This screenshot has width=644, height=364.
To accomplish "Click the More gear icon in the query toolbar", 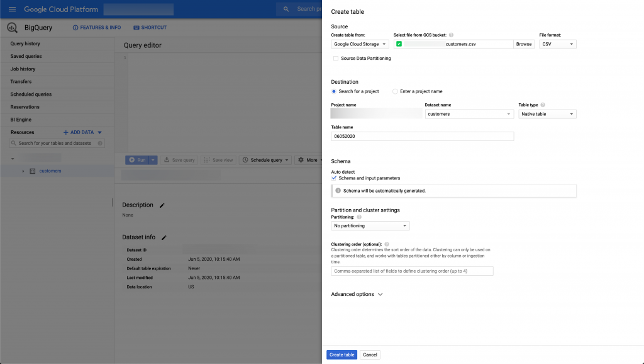I will [301, 160].
